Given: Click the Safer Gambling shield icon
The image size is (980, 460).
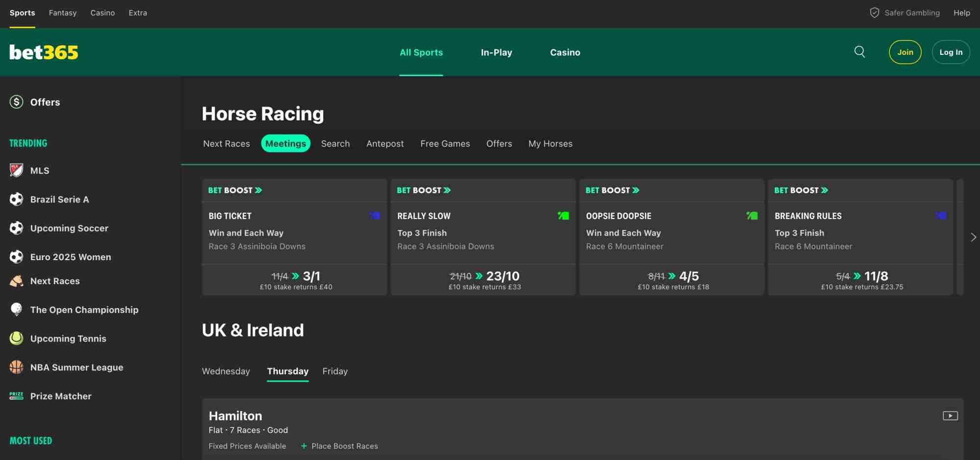Looking at the screenshot, I should click(x=874, y=13).
